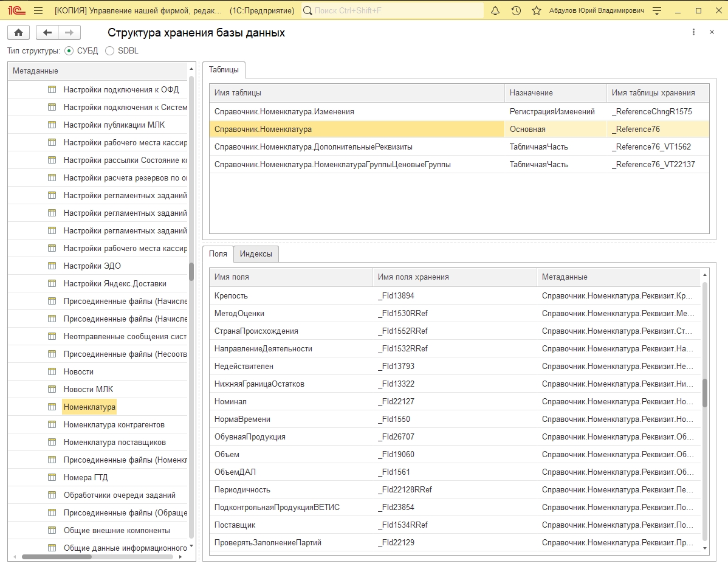Viewport: 728px width, 569px height.
Task: Click the 1C logo icon
Action: click(17, 10)
